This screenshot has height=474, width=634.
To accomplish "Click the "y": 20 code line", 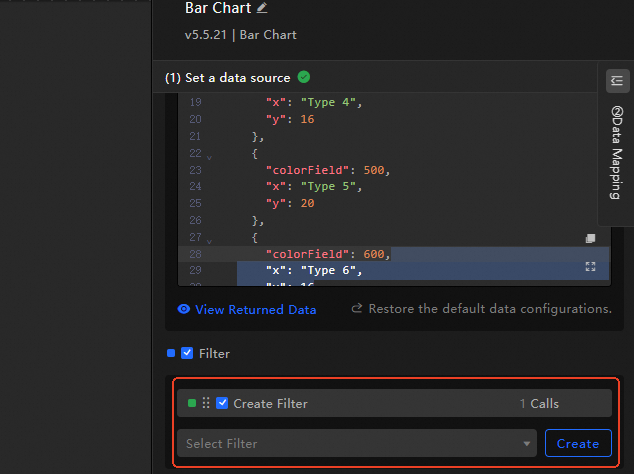I will point(290,203).
